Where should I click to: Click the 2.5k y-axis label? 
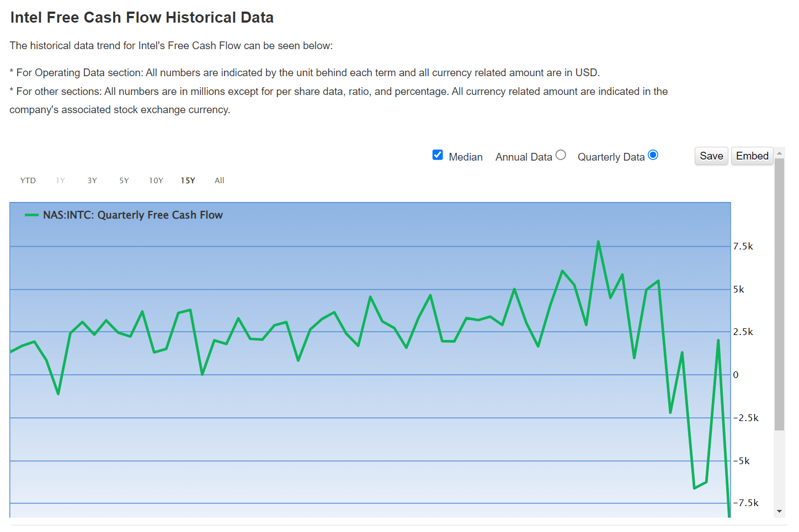[743, 332]
